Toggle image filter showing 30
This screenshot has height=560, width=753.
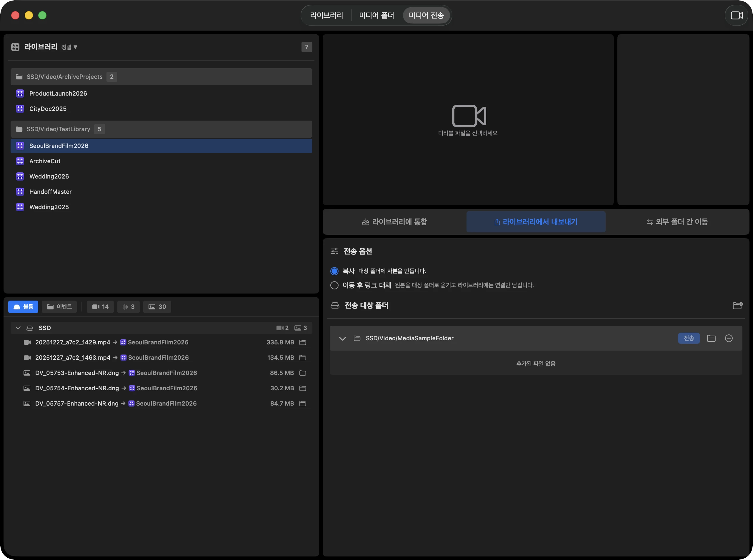tap(157, 307)
